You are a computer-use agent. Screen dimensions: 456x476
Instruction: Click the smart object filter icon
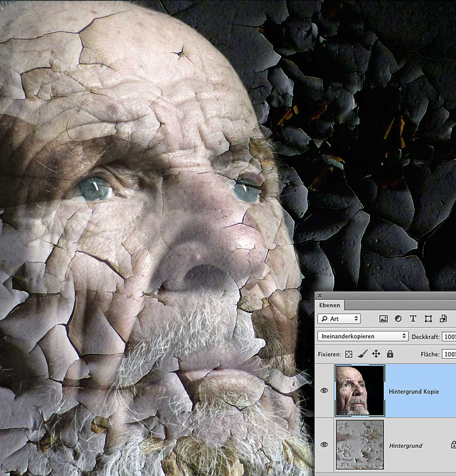pos(443,319)
